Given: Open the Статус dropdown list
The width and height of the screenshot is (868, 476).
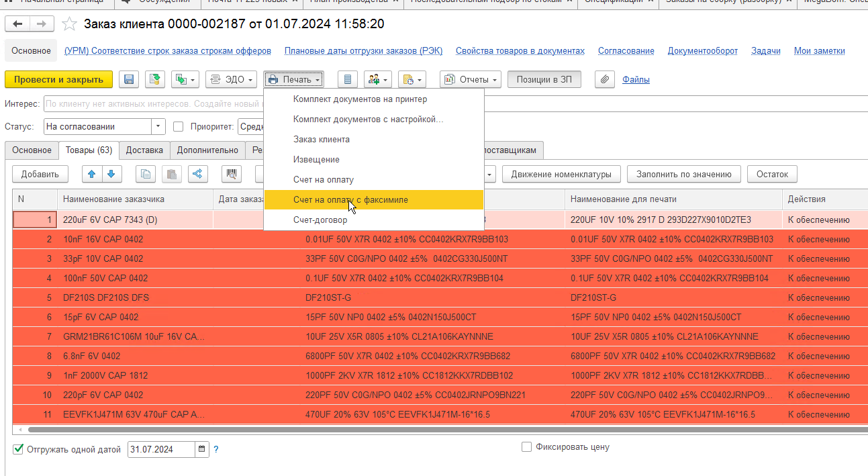Looking at the screenshot, I should pos(158,126).
